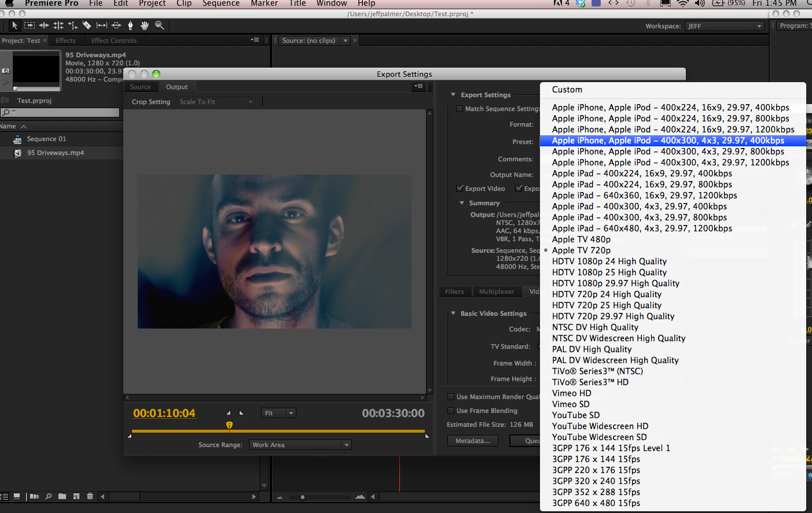Enable Use Maximum Render Quality
Image resolution: width=812 pixels, height=513 pixels.
point(451,397)
